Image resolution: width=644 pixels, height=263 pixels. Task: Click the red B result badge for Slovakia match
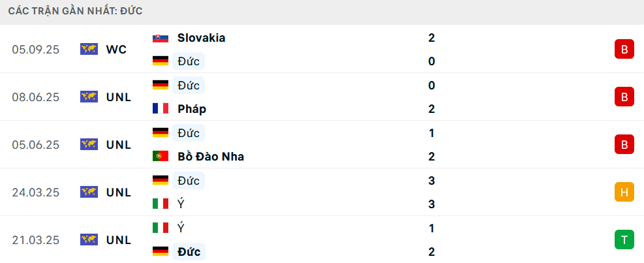click(624, 50)
